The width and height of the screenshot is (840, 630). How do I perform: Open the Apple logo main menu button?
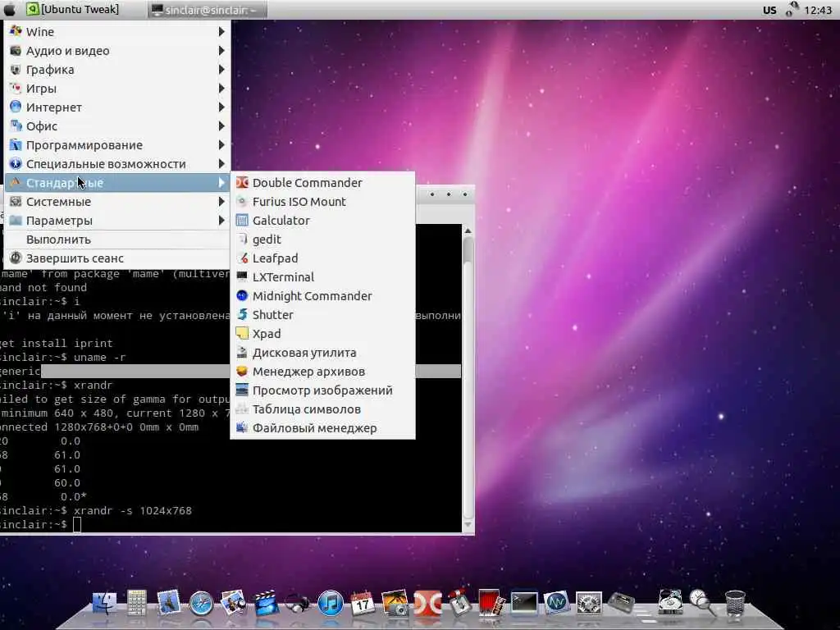(x=10, y=9)
